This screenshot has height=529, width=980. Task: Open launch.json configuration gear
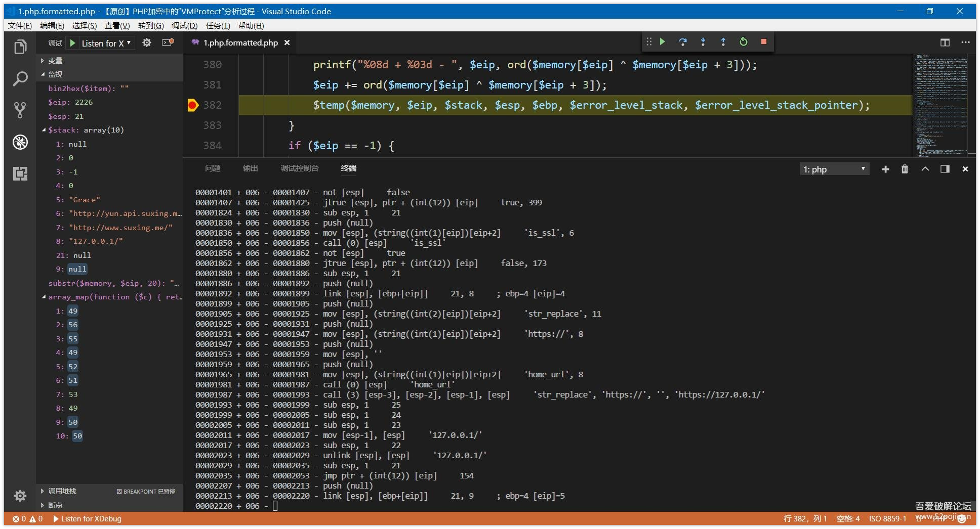pos(147,42)
